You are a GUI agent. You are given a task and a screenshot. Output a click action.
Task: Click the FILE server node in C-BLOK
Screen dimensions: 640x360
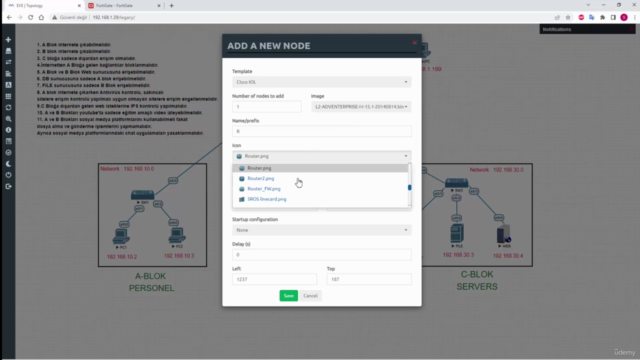(x=457, y=233)
